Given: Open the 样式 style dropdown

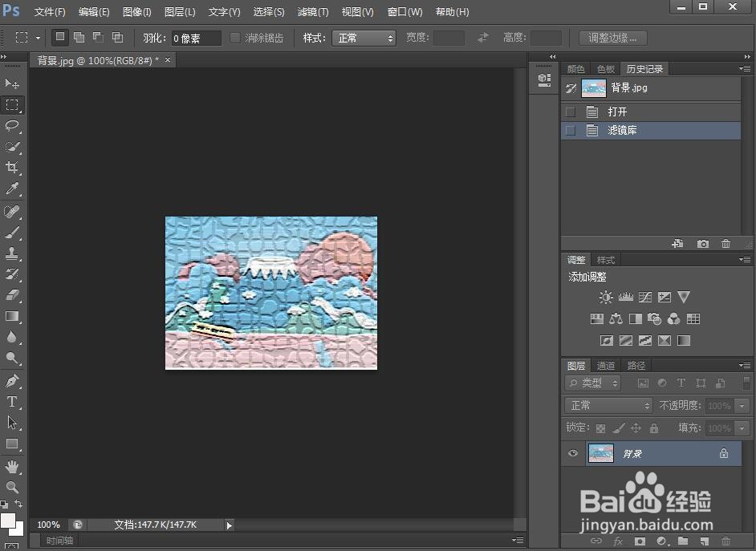Looking at the screenshot, I should 364,38.
